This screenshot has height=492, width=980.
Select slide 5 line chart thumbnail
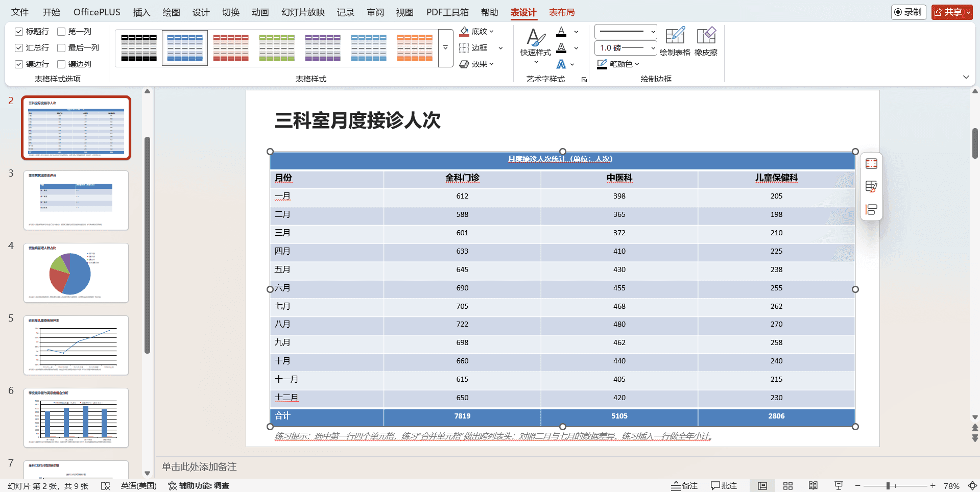coord(76,345)
